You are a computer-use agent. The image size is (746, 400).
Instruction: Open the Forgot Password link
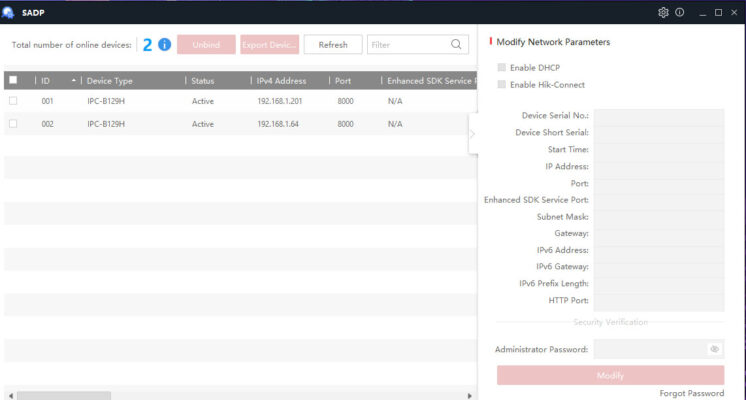(692, 393)
